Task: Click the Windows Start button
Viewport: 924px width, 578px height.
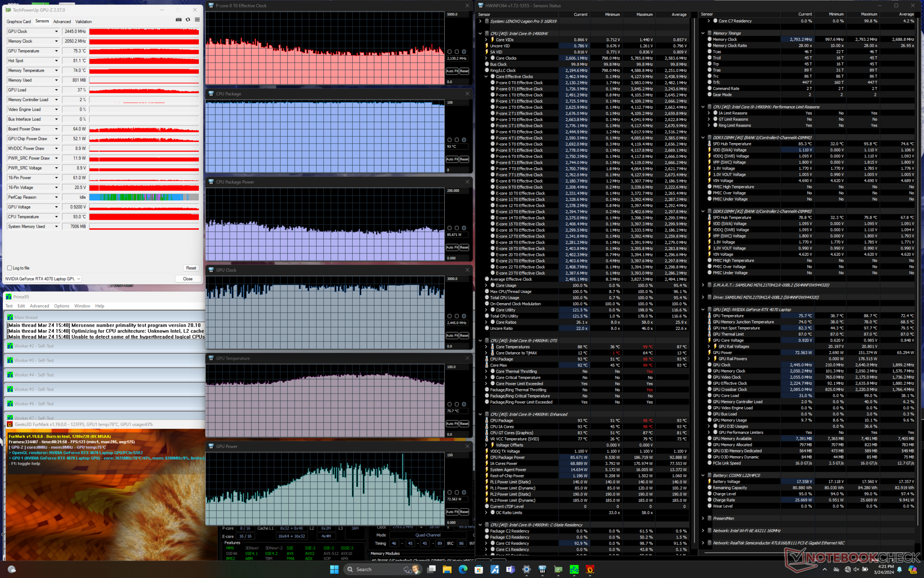Action: click(x=334, y=569)
